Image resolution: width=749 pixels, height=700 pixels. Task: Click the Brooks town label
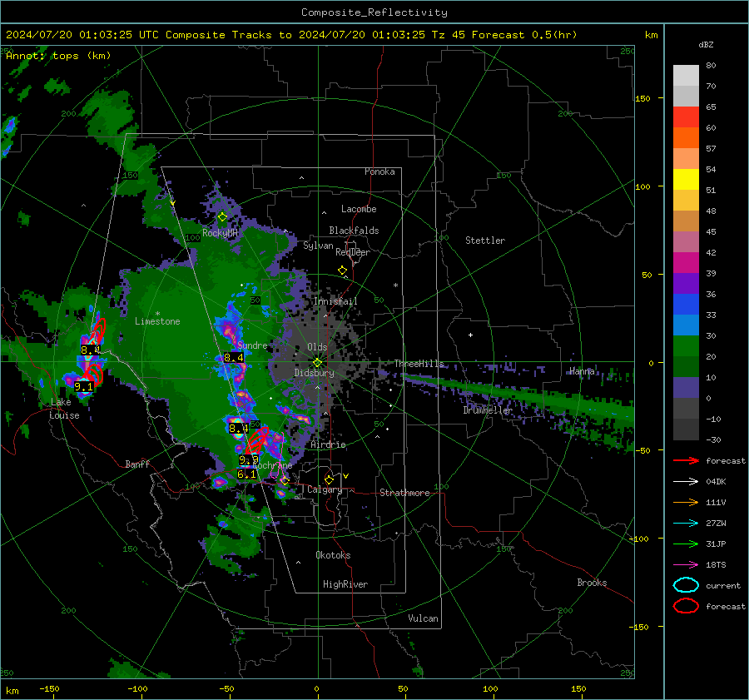point(592,583)
